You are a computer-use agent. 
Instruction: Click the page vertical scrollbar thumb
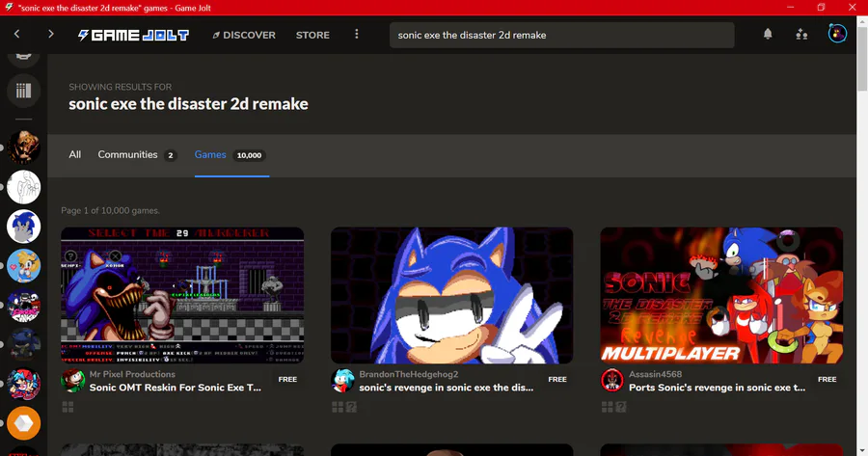(862, 59)
